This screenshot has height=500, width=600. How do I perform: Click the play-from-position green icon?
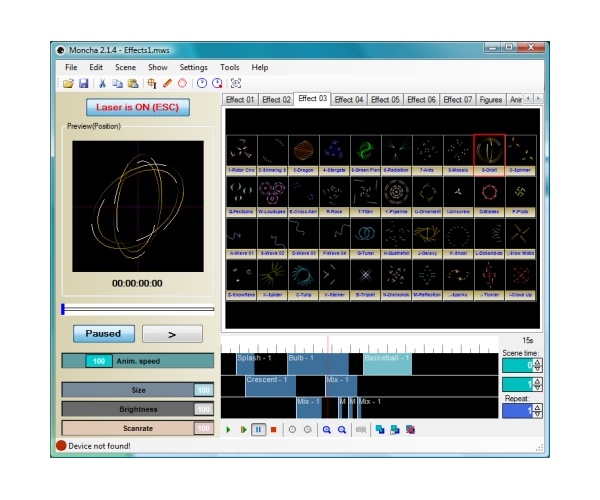243,430
